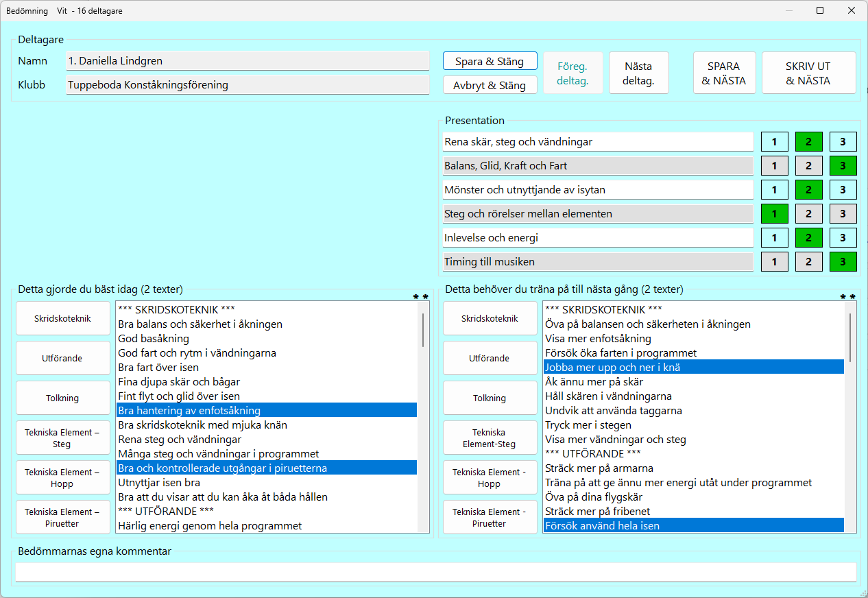Open Skridskoteknik category in best-today list
The image size is (868, 598).
63,318
